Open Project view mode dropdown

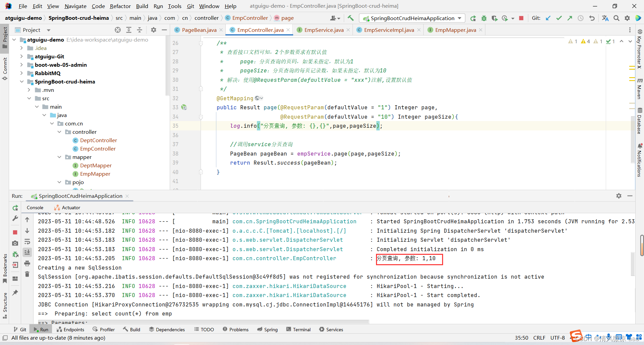pos(49,30)
